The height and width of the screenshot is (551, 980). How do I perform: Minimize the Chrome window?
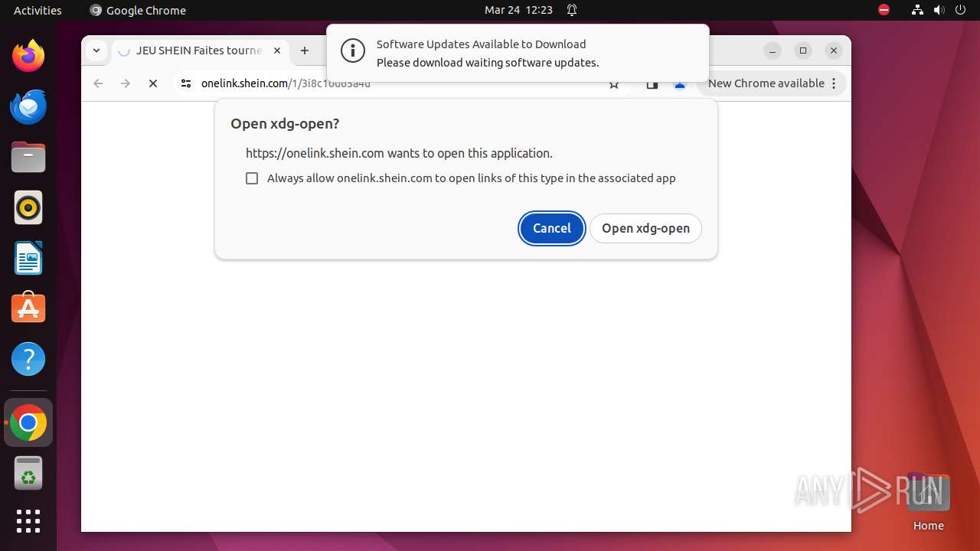click(x=773, y=51)
